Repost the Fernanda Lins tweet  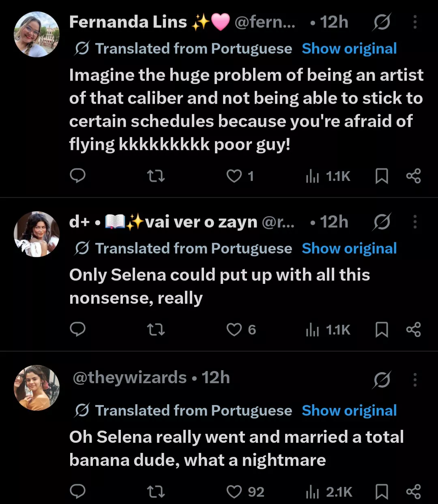156,176
